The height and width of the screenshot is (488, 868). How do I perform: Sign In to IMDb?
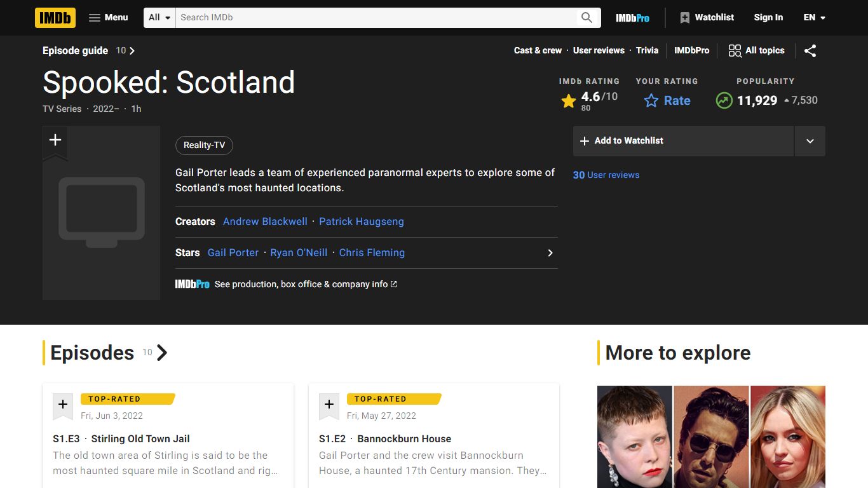(x=768, y=18)
